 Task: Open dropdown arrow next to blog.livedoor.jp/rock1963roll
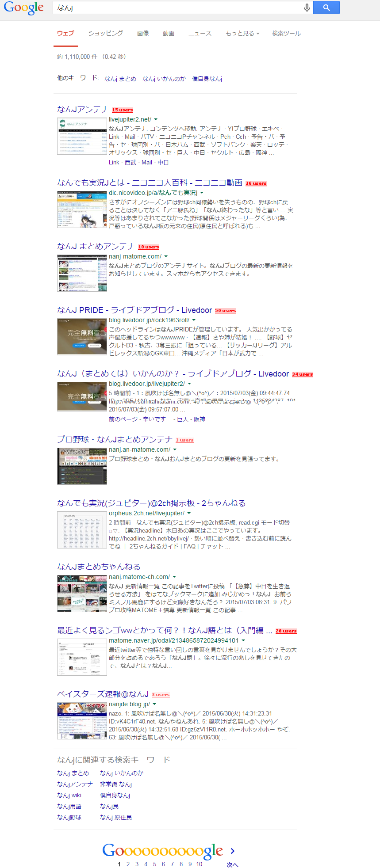pos(194,320)
